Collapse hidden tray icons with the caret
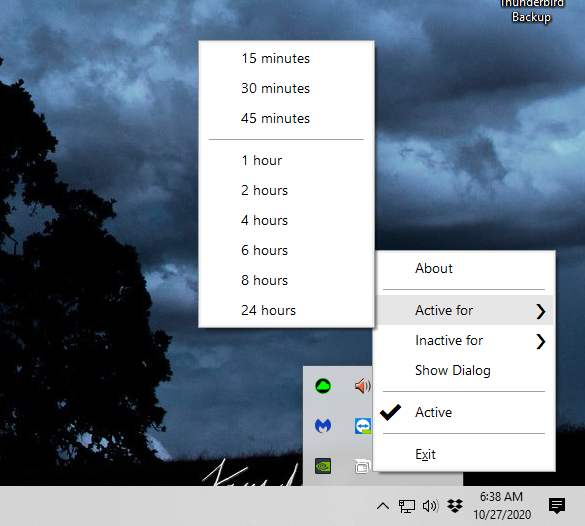This screenshot has height=526, width=585. [x=383, y=506]
